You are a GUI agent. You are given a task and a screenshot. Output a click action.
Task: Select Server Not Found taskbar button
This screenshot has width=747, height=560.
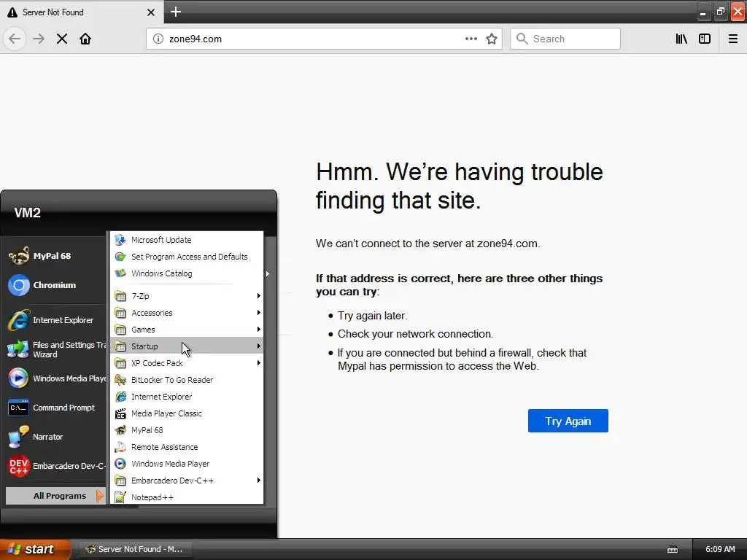pos(135,549)
